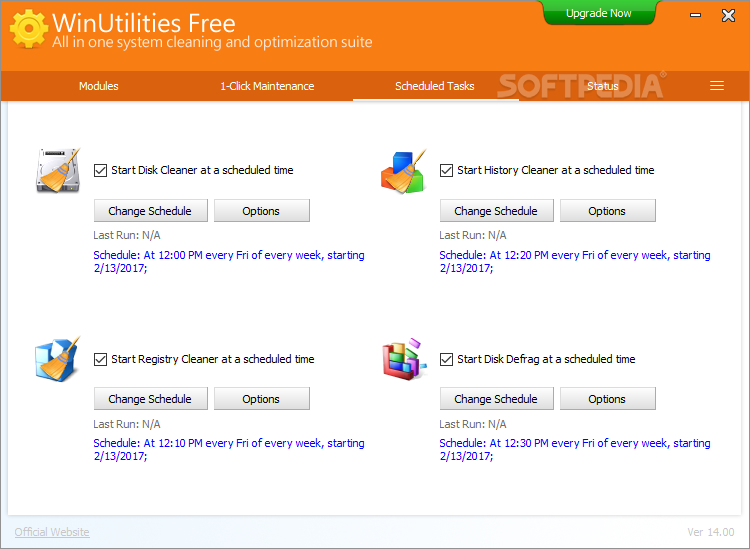The height and width of the screenshot is (549, 750).
Task: Open Options for History Cleaner
Action: pyautogui.click(x=607, y=211)
